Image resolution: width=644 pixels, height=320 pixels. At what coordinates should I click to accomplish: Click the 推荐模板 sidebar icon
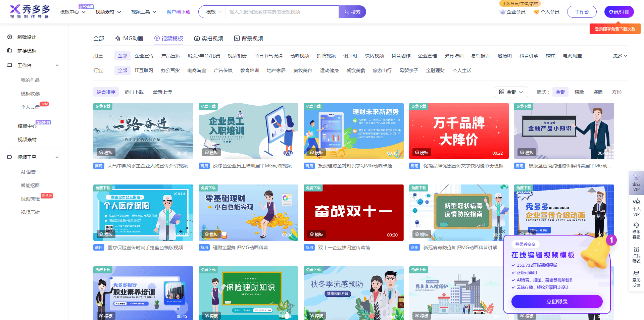(x=10, y=51)
